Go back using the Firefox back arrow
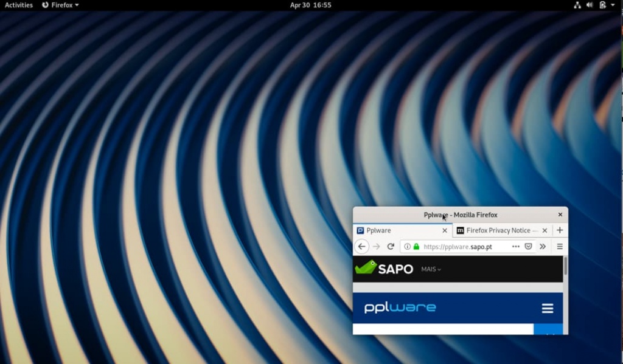Viewport: 623px width, 364px height. (361, 247)
